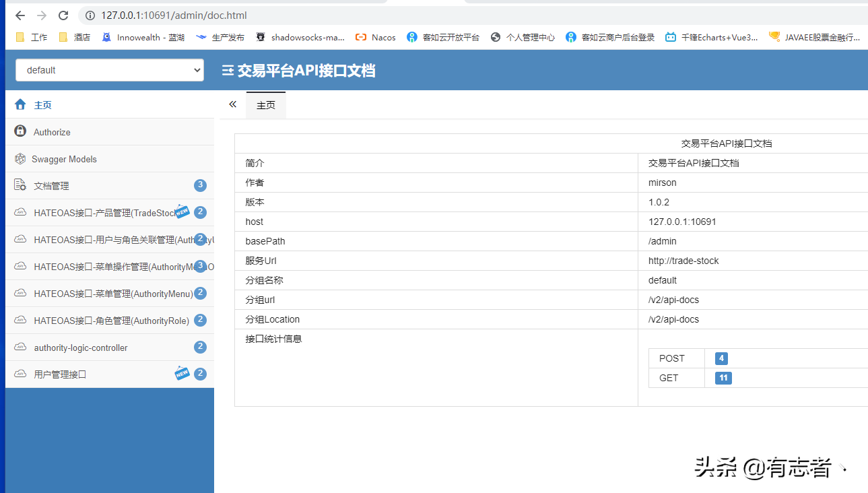The image size is (868, 493).
Task: Open Swagger Models via its cube icon
Action: coord(20,158)
